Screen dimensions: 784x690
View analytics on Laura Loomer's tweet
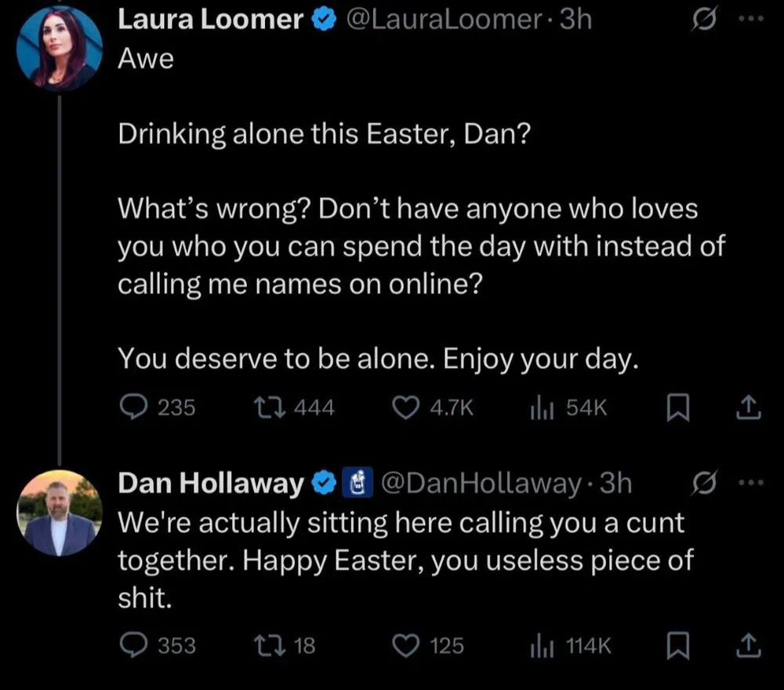(542, 407)
